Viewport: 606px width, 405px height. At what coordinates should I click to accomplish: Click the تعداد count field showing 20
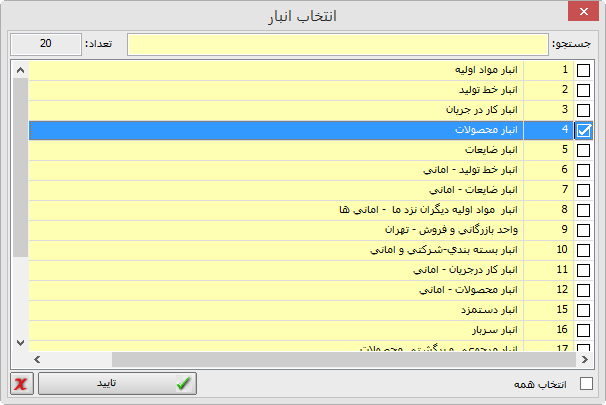46,44
